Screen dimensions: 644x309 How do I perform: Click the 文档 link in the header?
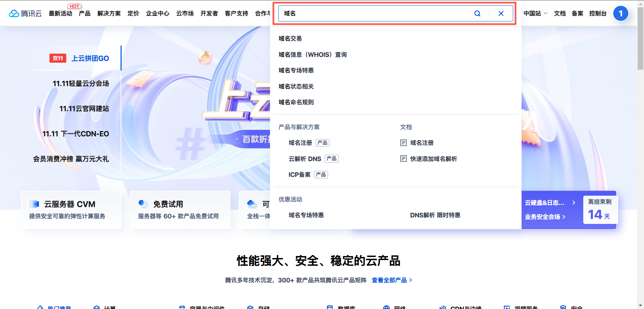pyautogui.click(x=560, y=13)
